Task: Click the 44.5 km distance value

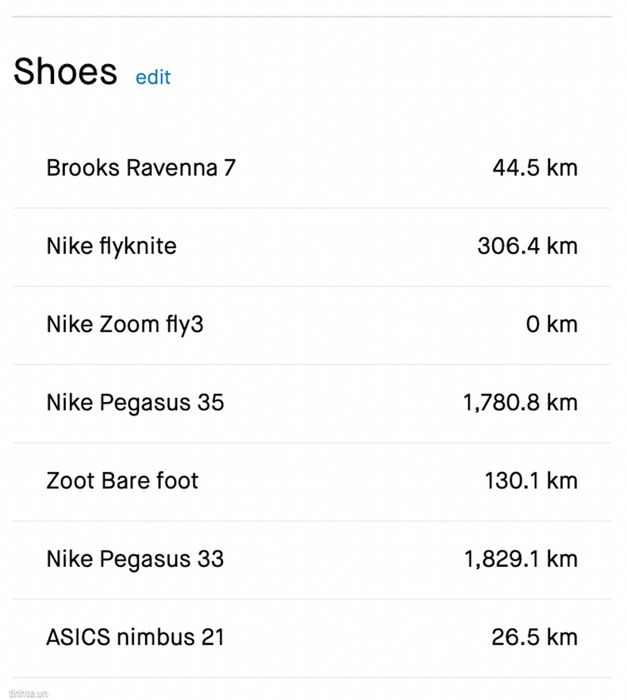Action: pos(535,168)
